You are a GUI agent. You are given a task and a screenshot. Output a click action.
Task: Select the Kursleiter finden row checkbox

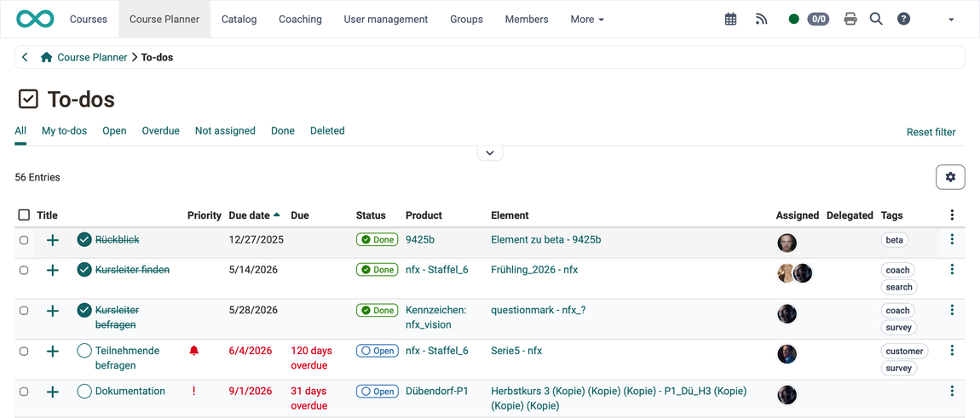24,270
